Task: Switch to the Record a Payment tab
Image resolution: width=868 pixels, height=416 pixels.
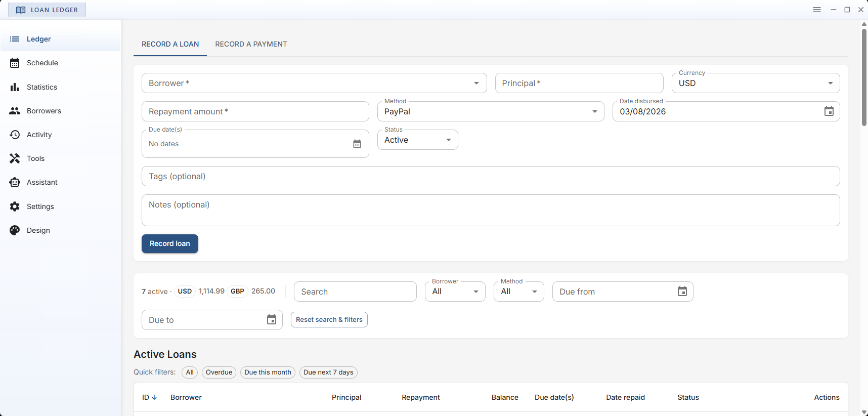Action: click(251, 44)
